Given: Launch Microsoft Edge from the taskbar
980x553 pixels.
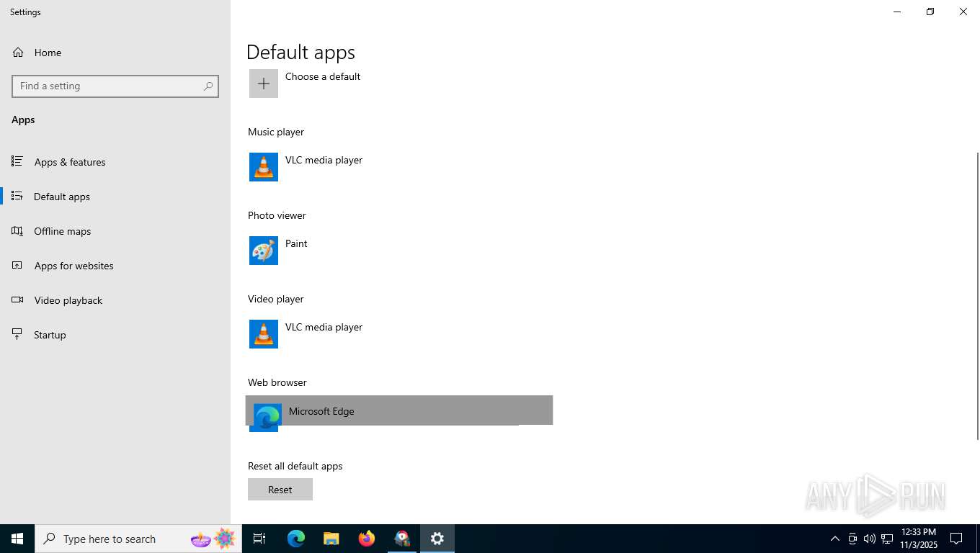Looking at the screenshot, I should pos(296,539).
